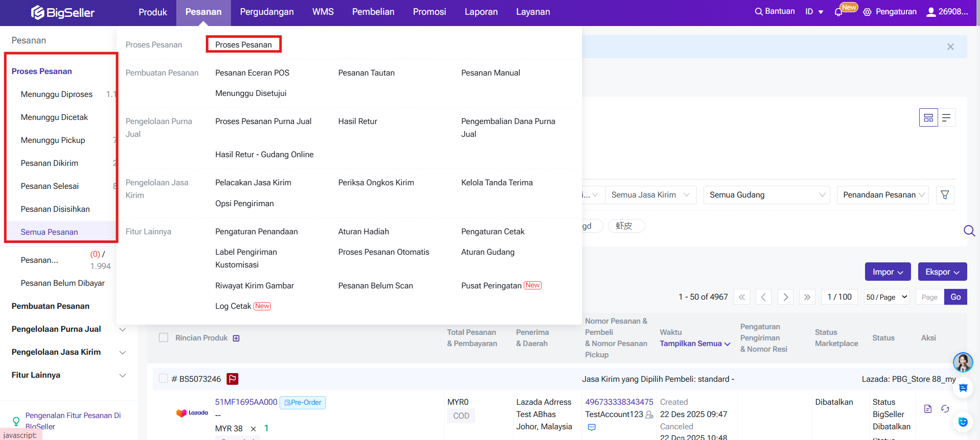Expand Tampilkan Semua time options
The height and width of the screenshot is (440, 980).
695,344
